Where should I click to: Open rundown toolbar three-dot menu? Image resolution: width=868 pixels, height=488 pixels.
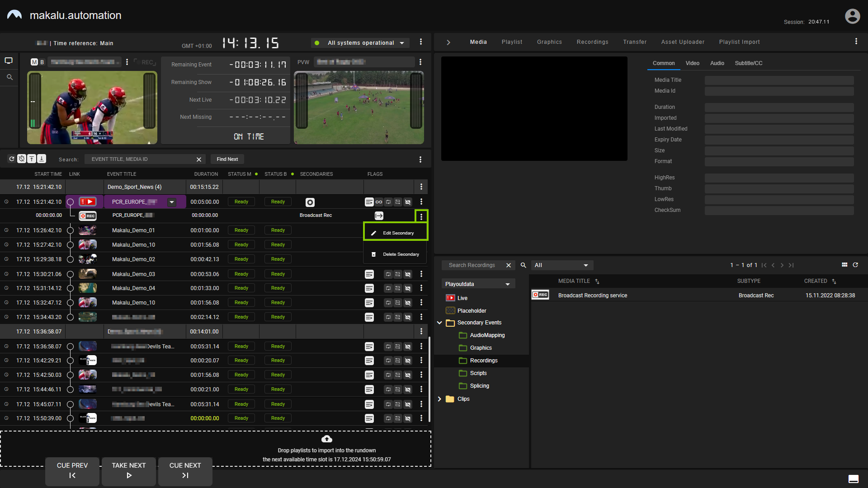(420, 159)
